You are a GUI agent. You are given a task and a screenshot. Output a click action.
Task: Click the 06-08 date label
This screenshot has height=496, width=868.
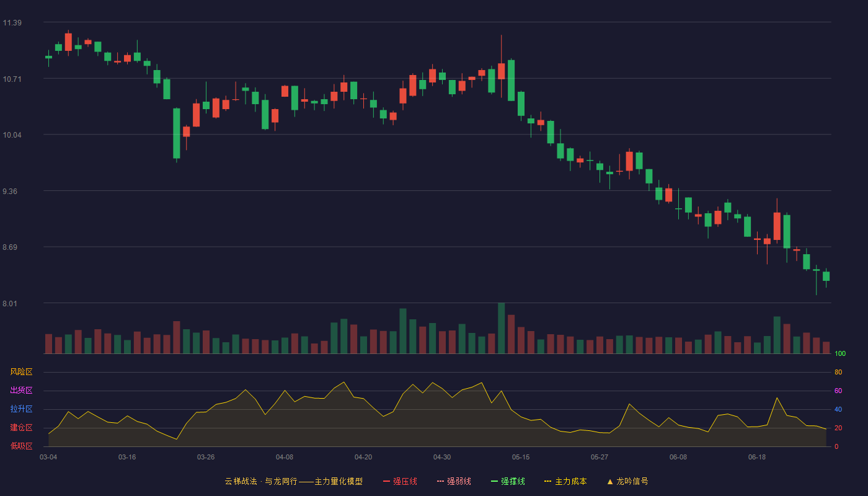pos(678,457)
